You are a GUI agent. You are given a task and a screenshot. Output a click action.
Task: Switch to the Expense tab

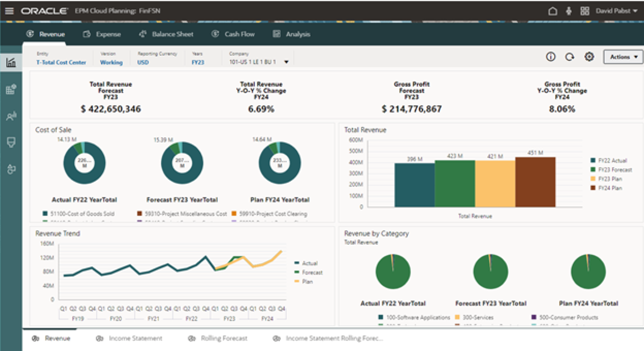(102, 34)
